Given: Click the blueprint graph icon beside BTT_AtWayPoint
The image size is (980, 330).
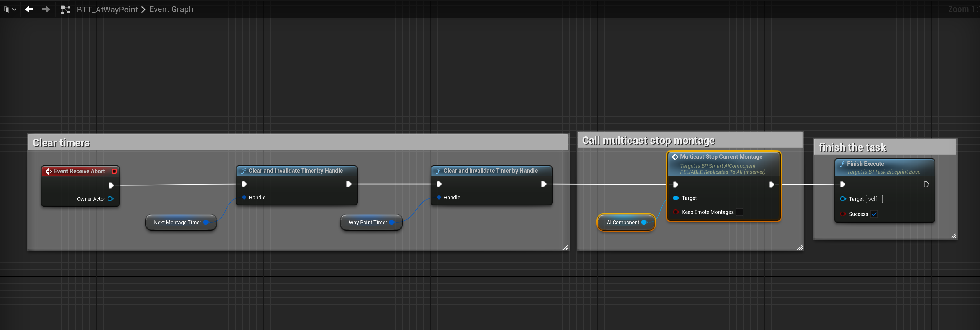Looking at the screenshot, I should (x=66, y=10).
